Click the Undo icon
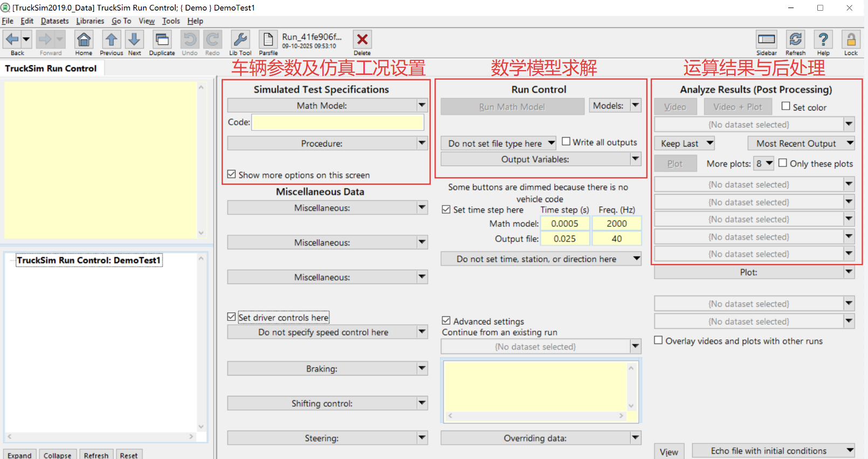The image size is (868, 459). [x=189, y=39]
